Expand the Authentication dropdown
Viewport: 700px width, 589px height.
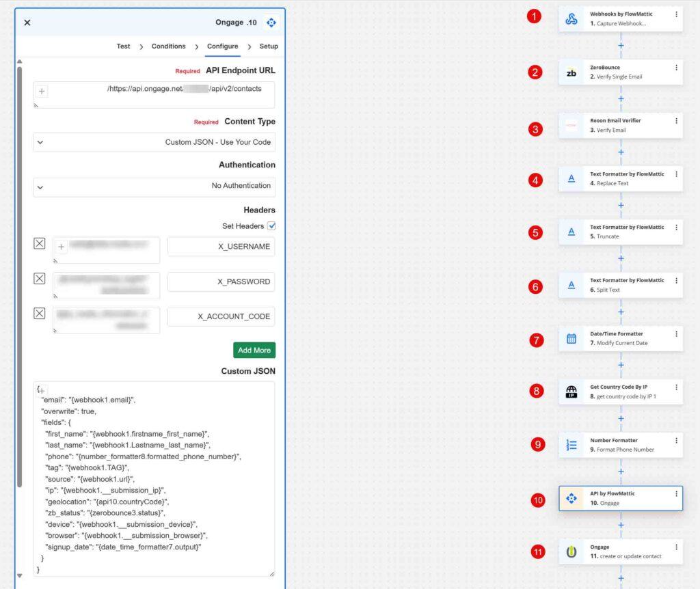coord(154,185)
